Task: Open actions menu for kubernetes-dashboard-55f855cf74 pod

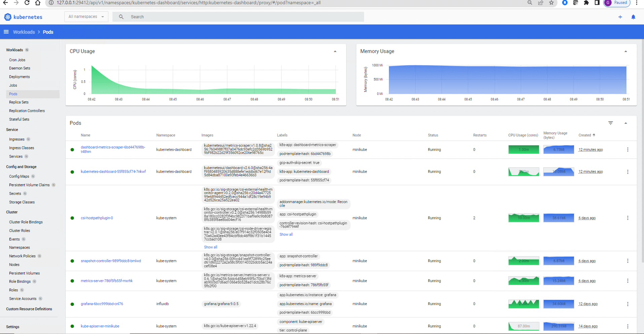Action: click(x=628, y=172)
